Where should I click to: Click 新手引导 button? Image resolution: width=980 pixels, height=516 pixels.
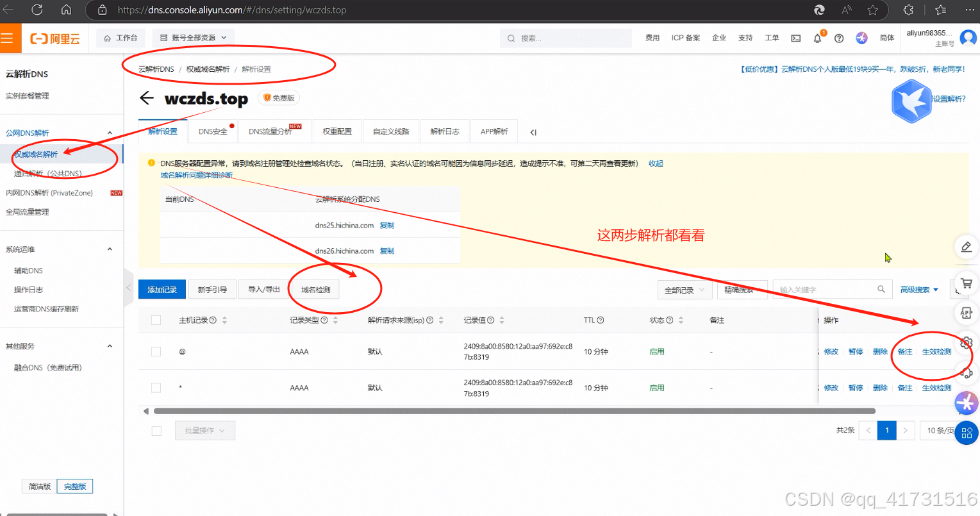click(212, 290)
